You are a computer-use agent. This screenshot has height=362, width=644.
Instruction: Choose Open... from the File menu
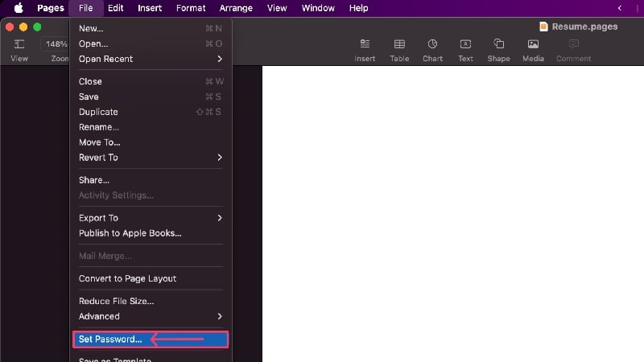tap(151, 43)
